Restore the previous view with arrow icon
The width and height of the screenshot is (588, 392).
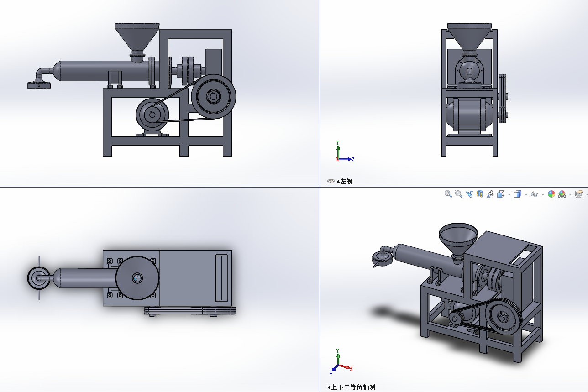point(469,194)
